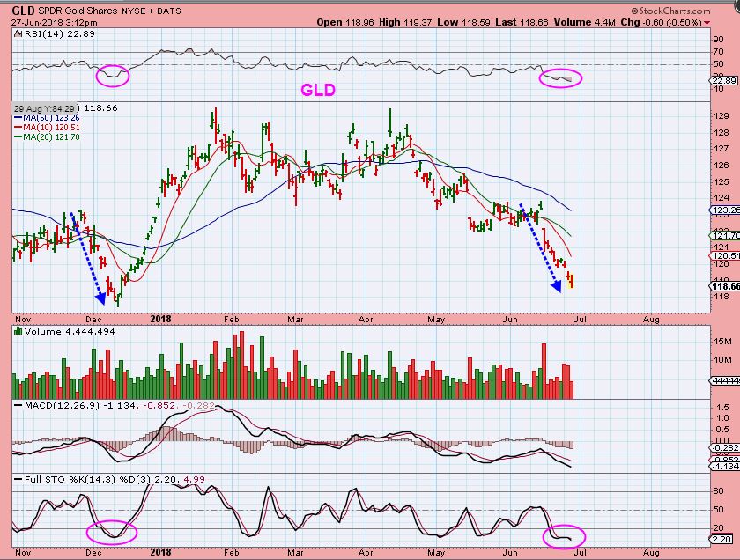
Task: Click the Low 118.59 value in header
Action: coord(463,22)
